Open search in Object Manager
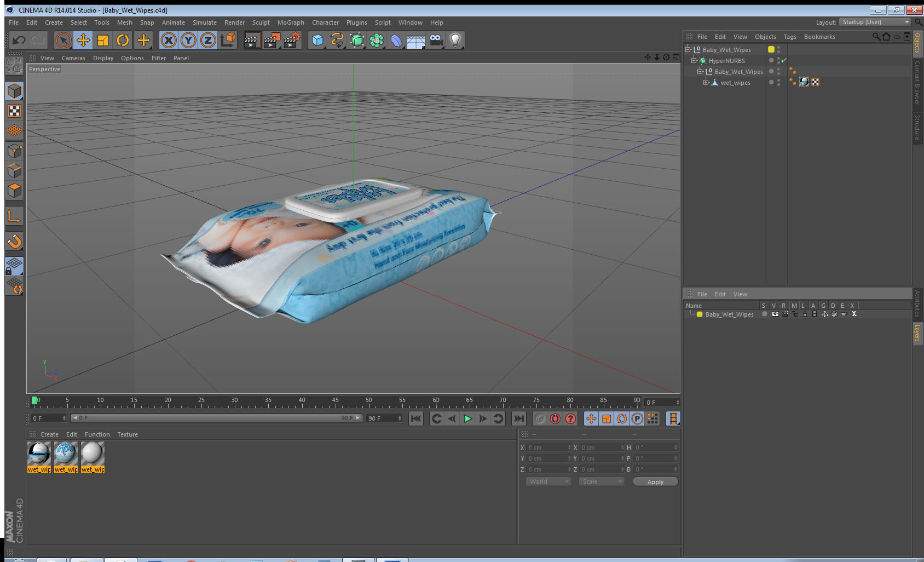Viewport: 924px width, 562px height. [x=876, y=37]
